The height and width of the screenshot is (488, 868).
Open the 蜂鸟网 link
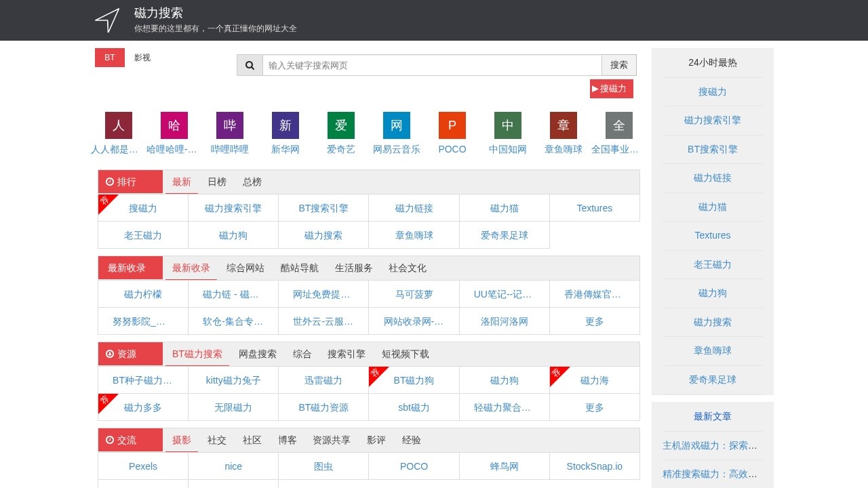pyautogui.click(x=505, y=466)
